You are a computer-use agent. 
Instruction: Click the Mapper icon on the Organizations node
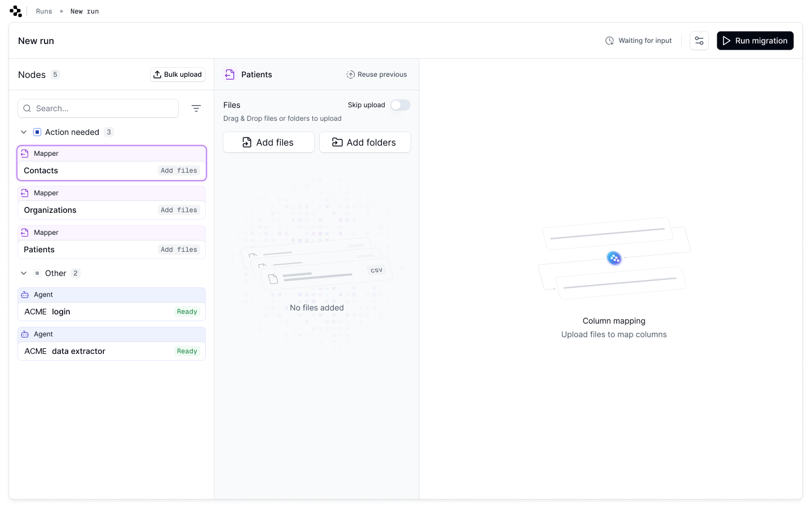pyautogui.click(x=24, y=192)
